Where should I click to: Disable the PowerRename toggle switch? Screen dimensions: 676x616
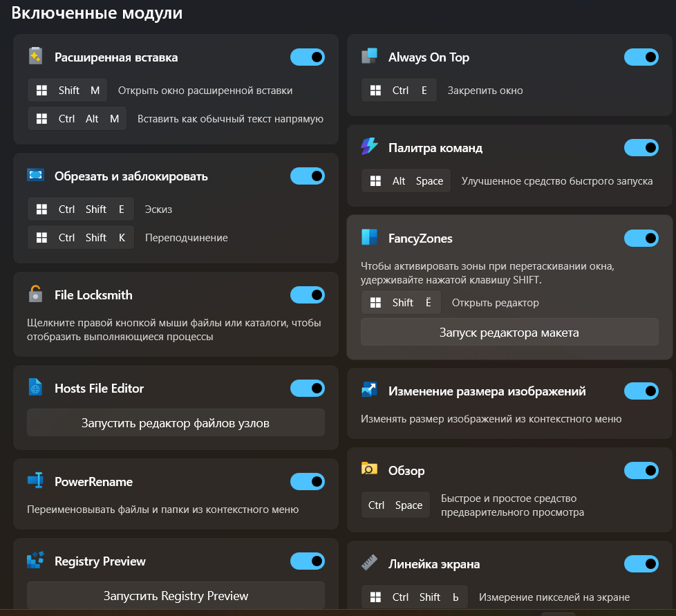(x=308, y=481)
